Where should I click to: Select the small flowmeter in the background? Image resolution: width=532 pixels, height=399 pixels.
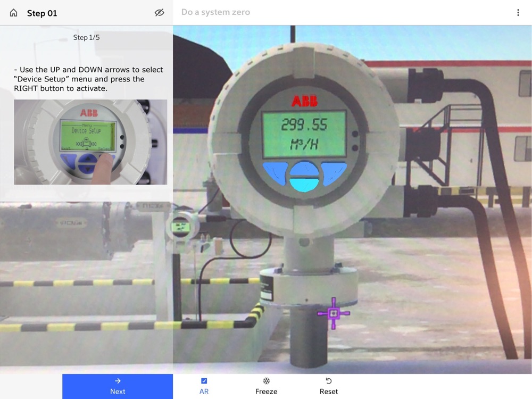[x=181, y=226]
